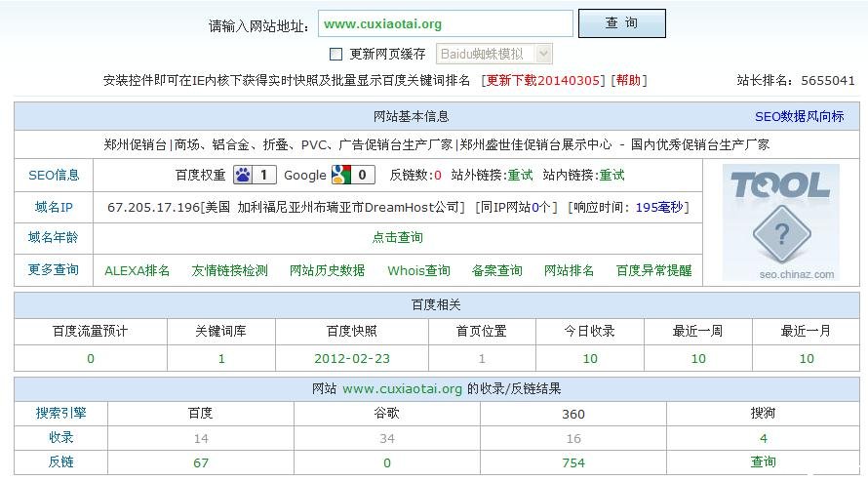
Task: Open the 百度快照 date 2012-02-23
Action: tap(352, 359)
